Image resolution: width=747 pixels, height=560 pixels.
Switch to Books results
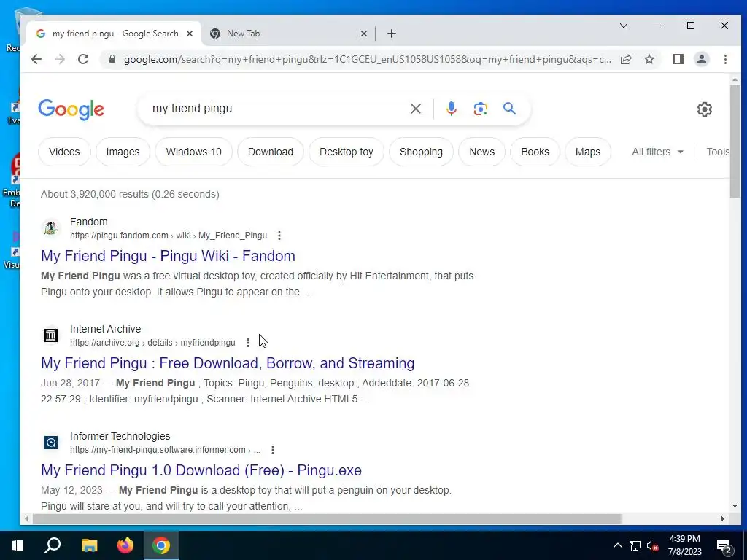coord(535,152)
